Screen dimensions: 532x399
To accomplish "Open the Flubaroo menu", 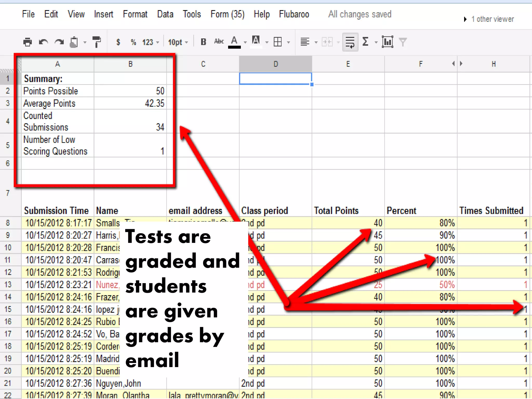I will pyautogui.click(x=294, y=14).
